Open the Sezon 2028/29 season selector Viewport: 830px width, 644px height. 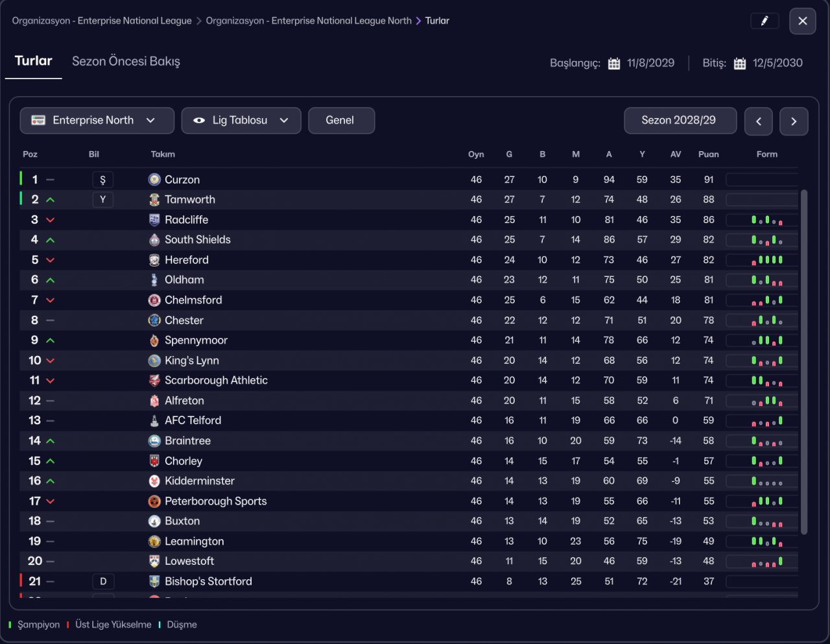coord(680,121)
